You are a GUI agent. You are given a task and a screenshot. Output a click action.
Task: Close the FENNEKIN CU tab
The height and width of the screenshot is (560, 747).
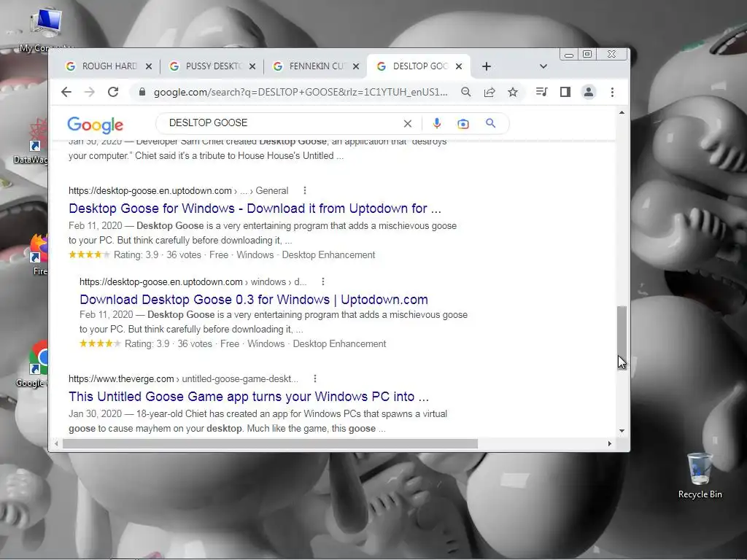pos(356,66)
